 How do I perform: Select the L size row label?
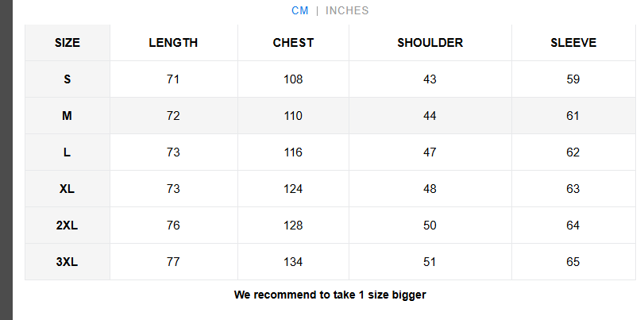coord(67,152)
